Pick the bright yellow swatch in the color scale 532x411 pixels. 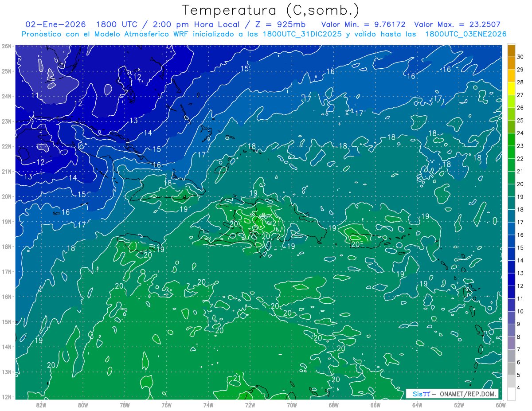pyautogui.click(x=511, y=89)
